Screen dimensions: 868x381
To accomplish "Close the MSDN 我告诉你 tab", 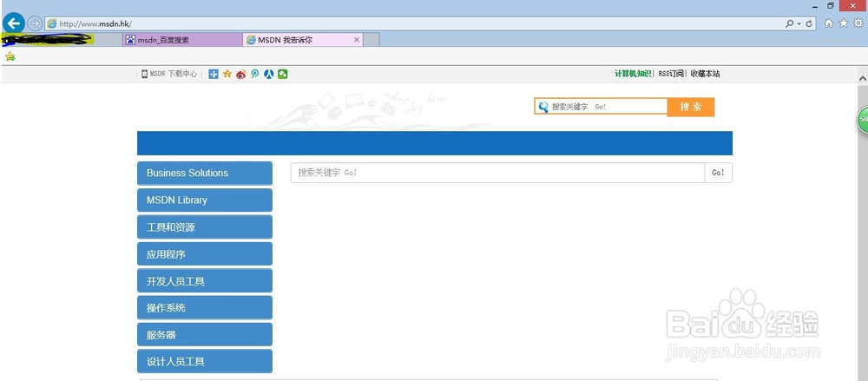I will pos(356,40).
